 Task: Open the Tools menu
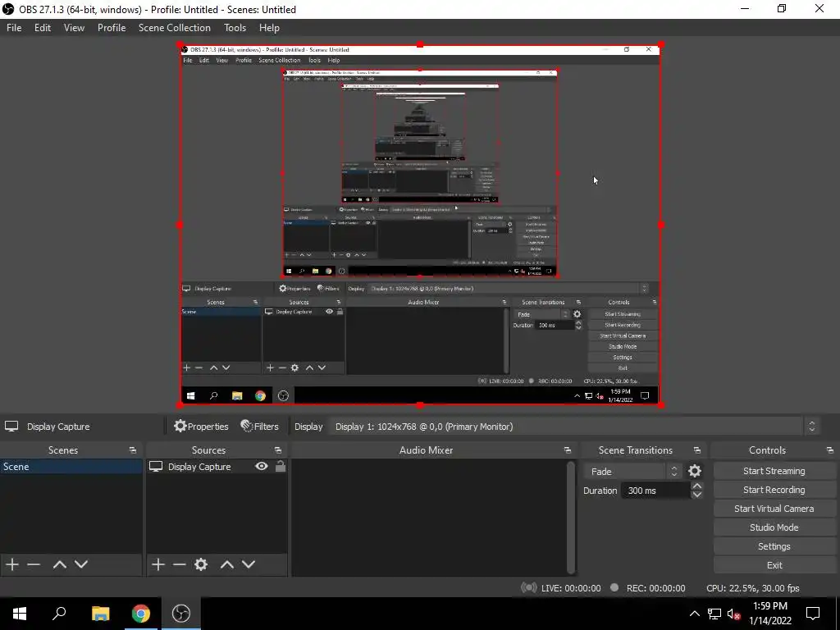pyautogui.click(x=235, y=28)
